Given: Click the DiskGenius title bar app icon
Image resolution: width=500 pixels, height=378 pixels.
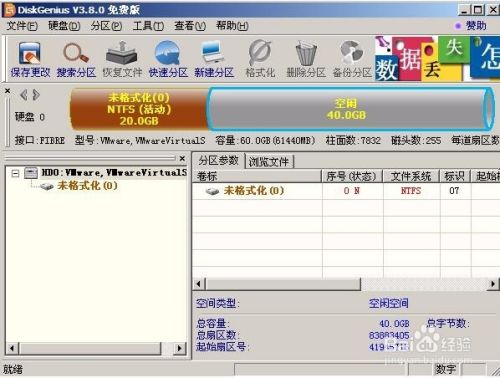Looking at the screenshot, I should [x=9, y=10].
